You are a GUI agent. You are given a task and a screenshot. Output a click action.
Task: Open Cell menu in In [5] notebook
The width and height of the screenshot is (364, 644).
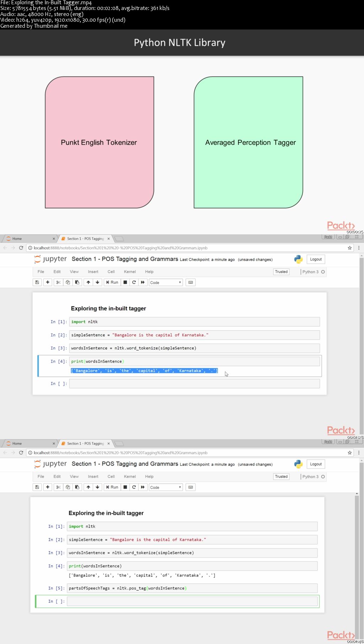[111, 477]
